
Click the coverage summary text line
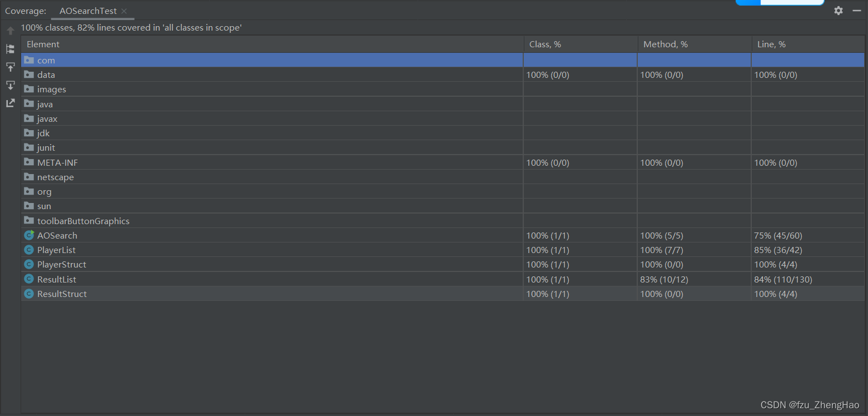131,27
